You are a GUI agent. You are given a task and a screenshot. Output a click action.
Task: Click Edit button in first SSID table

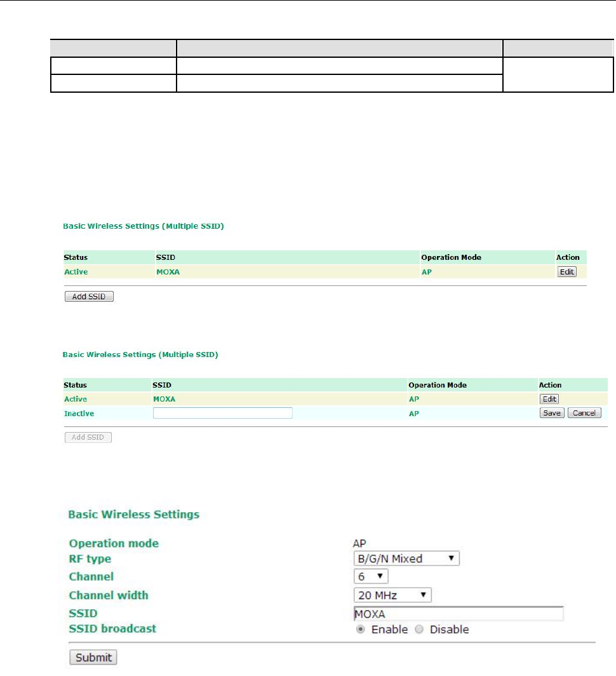click(566, 272)
